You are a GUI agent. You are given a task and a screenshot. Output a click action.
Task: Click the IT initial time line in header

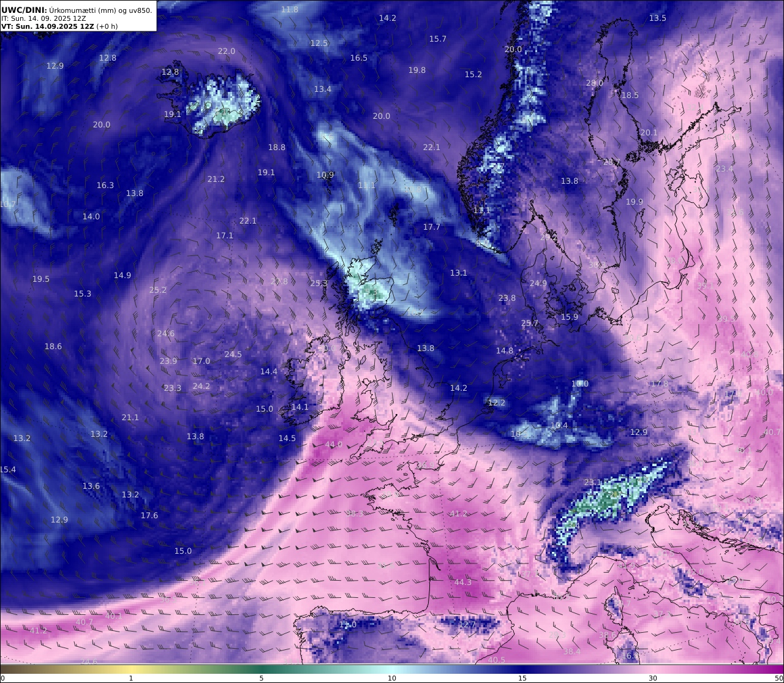click(43, 18)
